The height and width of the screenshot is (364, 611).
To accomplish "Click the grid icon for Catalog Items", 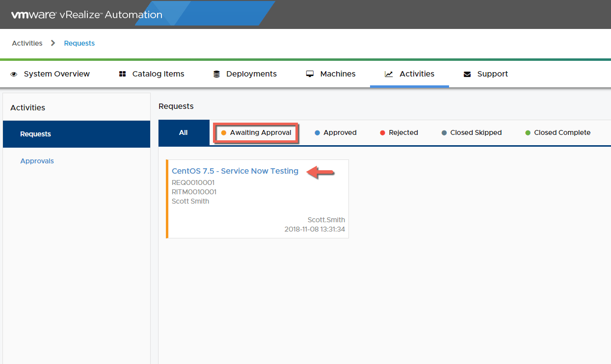I will point(122,74).
